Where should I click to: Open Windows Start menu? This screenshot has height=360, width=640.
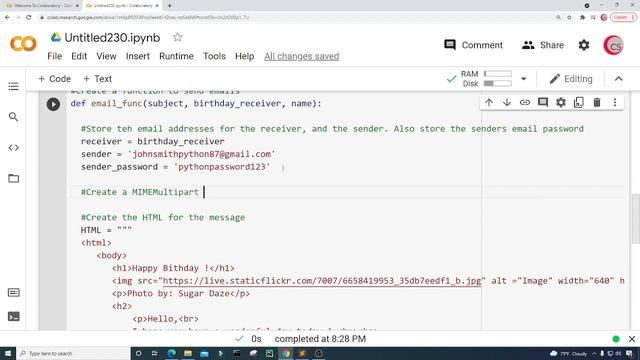pyautogui.click(x=8, y=353)
